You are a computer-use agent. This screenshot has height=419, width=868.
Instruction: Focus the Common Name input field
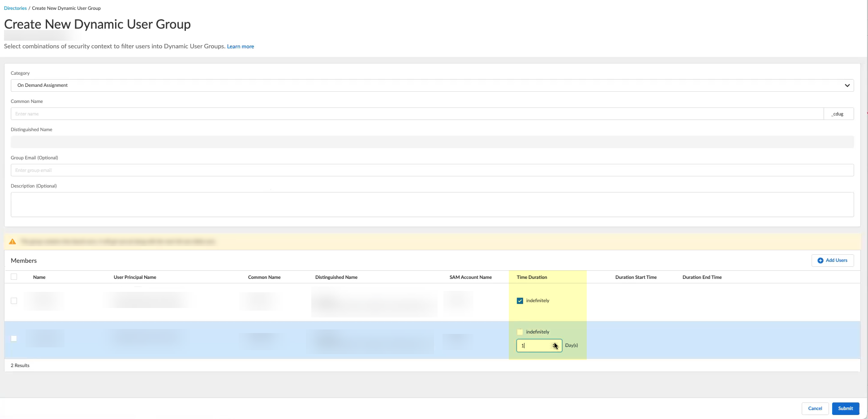coord(417,114)
